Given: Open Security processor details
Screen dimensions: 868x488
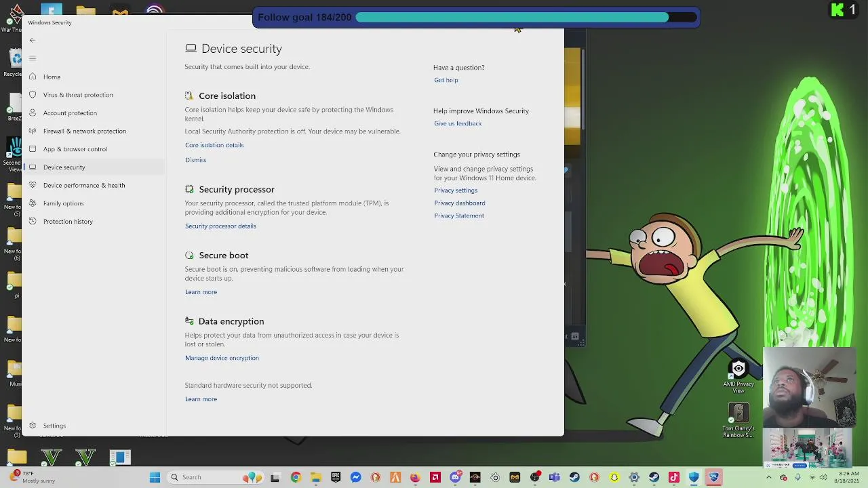Looking at the screenshot, I should (220, 226).
